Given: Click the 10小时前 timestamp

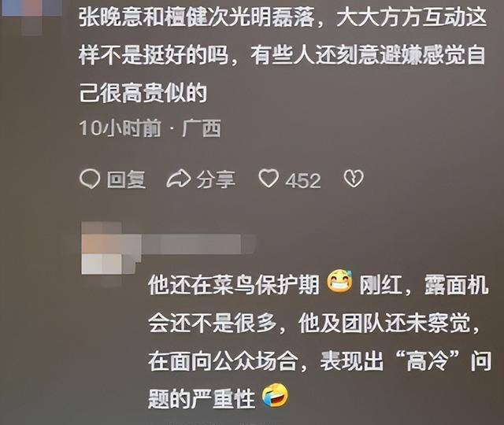Looking at the screenshot, I should 120,128.
